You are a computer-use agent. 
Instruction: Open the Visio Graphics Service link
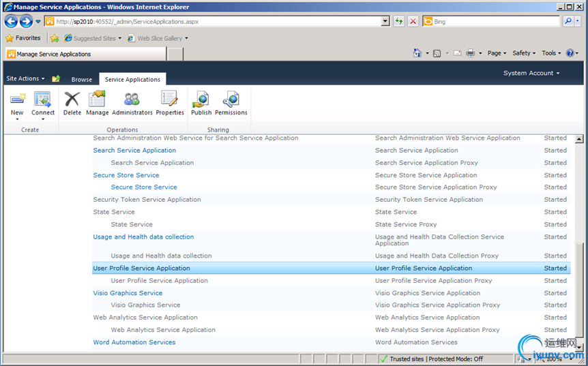pos(128,293)
